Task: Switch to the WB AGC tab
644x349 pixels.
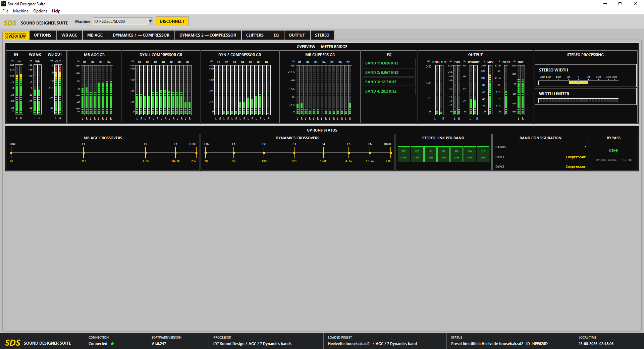Action: click(69, 35)
